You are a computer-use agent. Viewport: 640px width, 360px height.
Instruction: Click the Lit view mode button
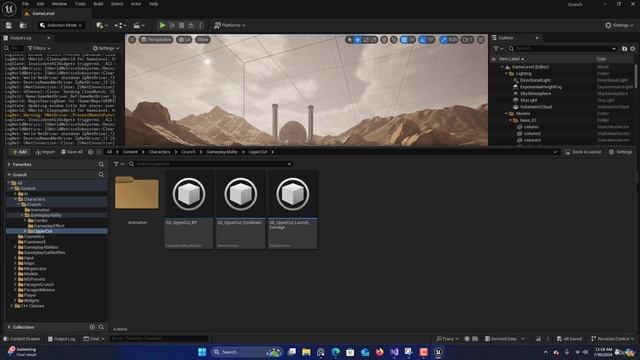(x=184, y=40)
